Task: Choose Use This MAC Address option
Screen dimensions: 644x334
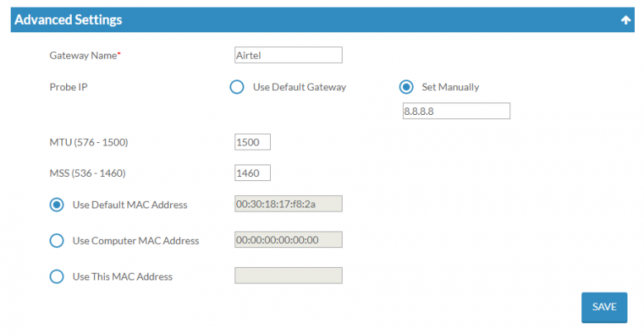Action: [x=57, y=276]
